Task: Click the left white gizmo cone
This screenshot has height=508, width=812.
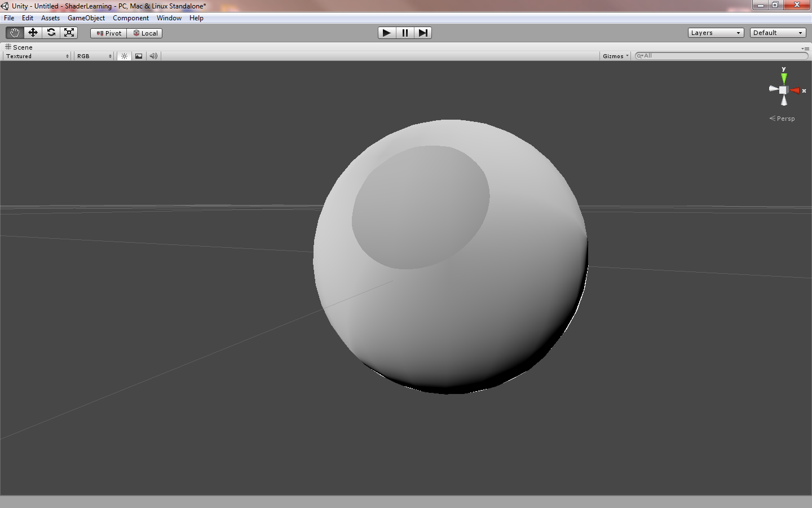Action: (774, 89)
